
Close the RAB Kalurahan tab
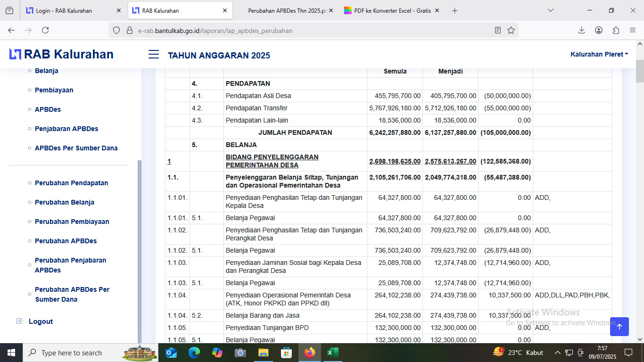pyautogui.click(x=225, y=10)
